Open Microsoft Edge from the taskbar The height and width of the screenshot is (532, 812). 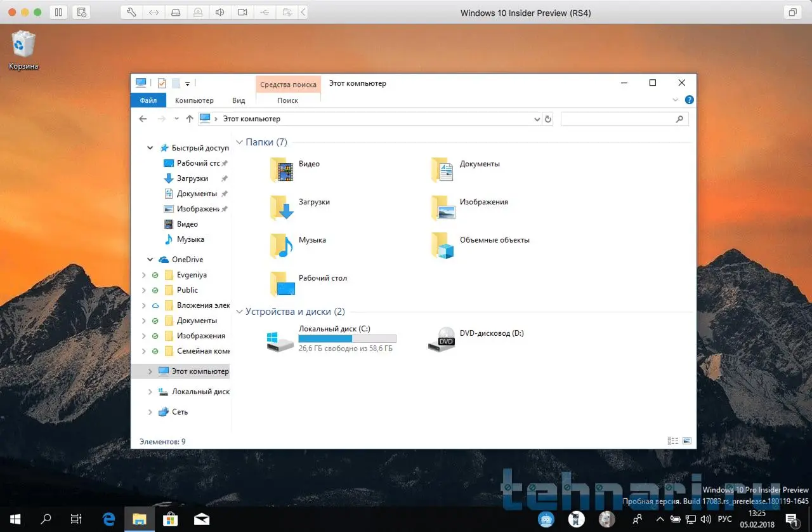tap(108, 519)
